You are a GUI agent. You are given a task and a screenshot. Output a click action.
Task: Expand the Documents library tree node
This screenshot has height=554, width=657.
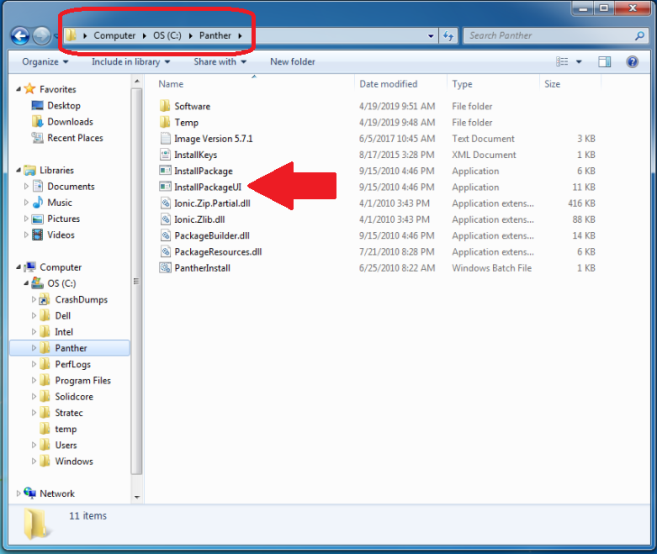tap(27, 186)
